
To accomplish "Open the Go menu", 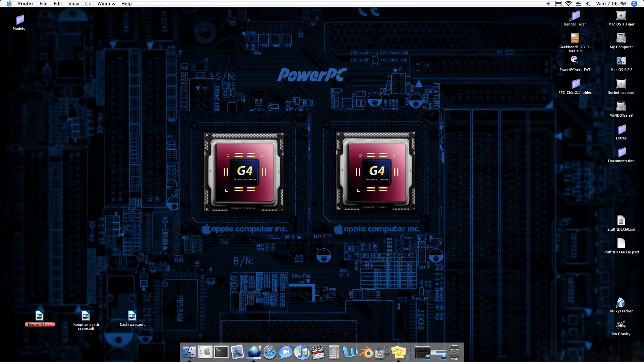I will 88,4.
